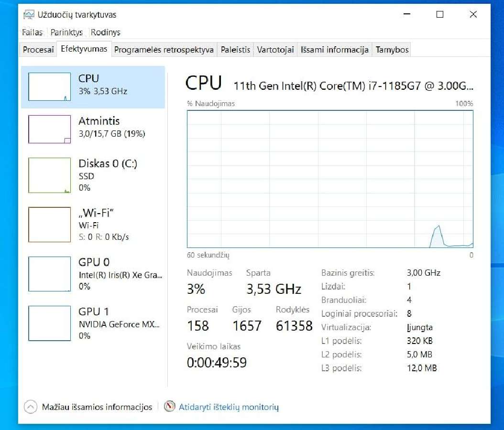Switch to Išsami informacija tab

(x=335, y=50)
